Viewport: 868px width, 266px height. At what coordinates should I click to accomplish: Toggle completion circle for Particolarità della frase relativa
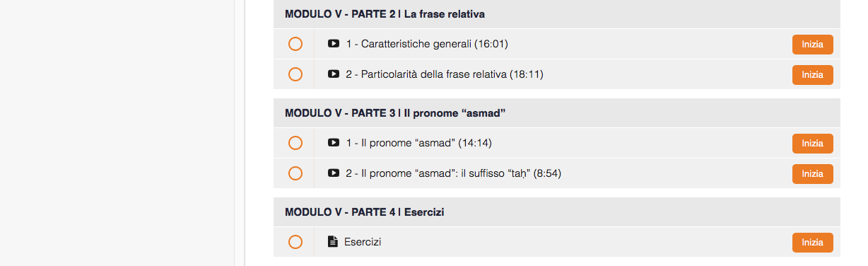click(295, 74)
